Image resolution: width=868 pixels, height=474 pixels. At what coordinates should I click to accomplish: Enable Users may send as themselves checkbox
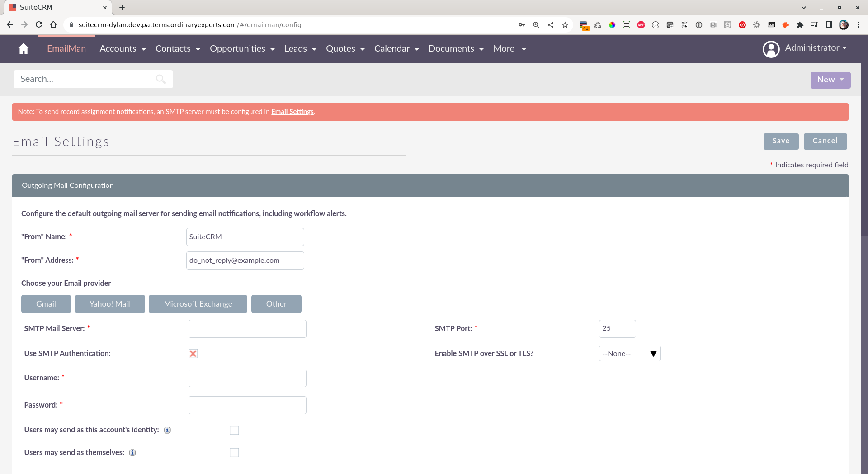point(234,453)
